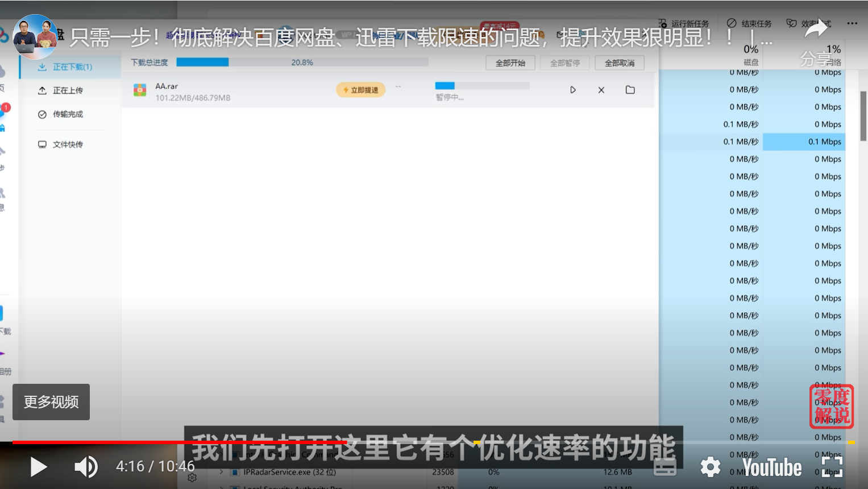
Task: Click the Task Manager vertical scrollbar
Action: coord(863,116)
